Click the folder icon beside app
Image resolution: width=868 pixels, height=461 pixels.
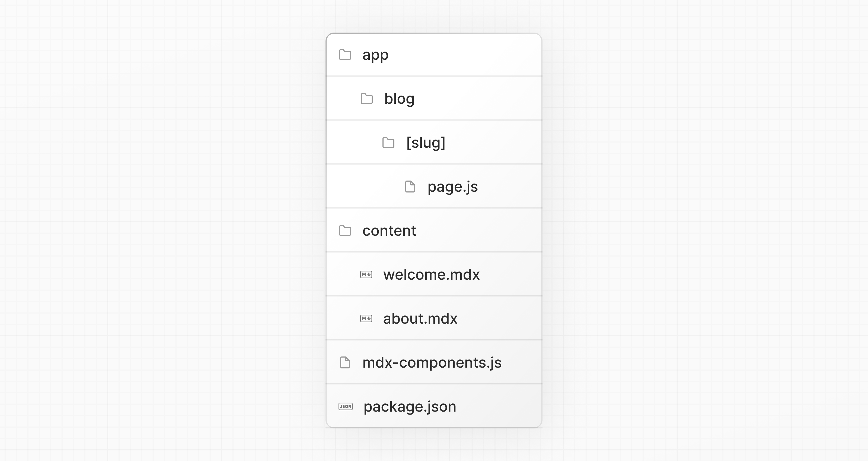[345, 55]
